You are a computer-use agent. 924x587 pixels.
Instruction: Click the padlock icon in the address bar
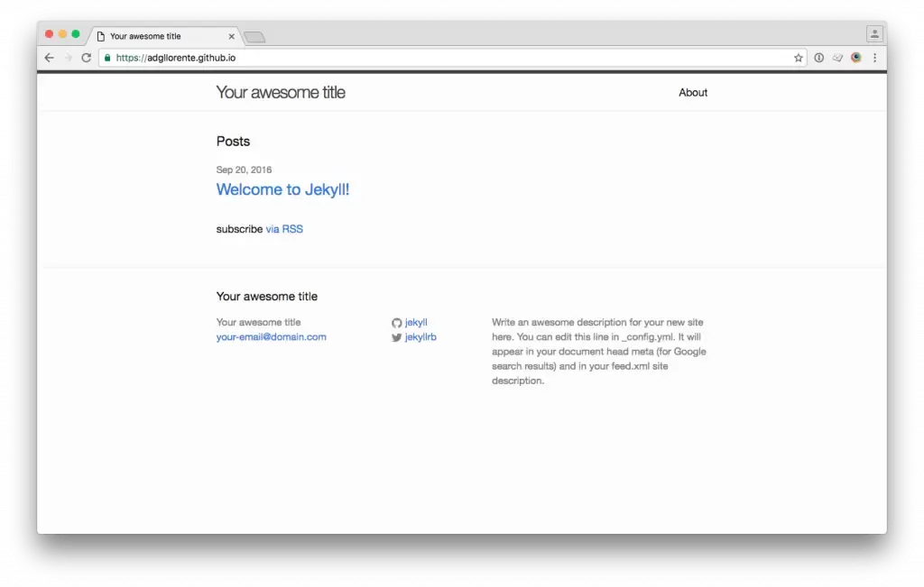coord(108,56)
